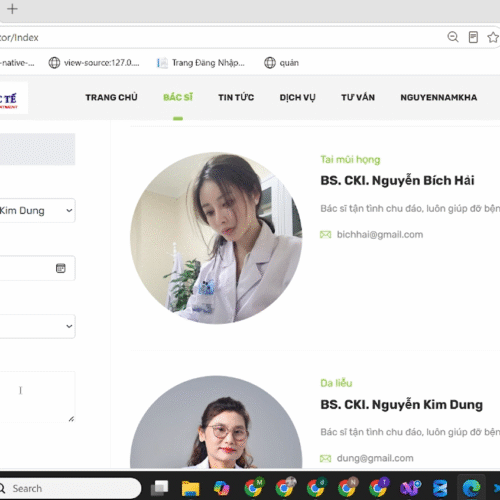
Task: Click into the message text area
Action: point(37,397)
